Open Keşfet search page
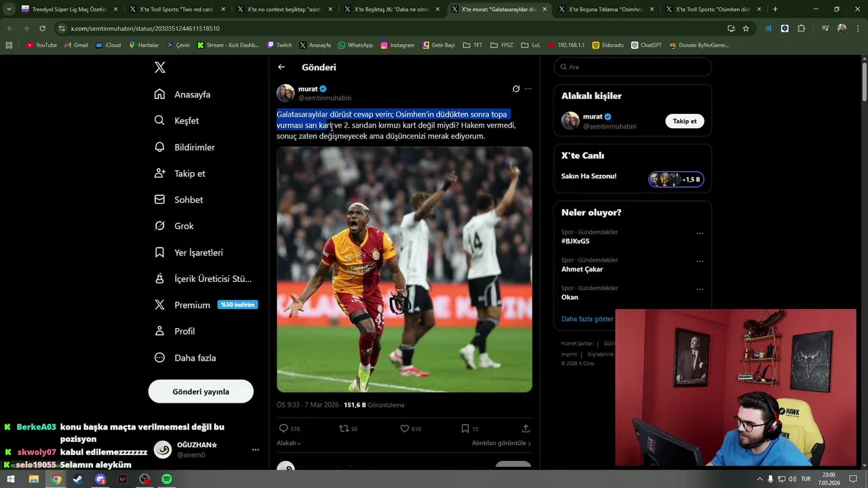This screenshot has height=488, width=868. (176, 121)
